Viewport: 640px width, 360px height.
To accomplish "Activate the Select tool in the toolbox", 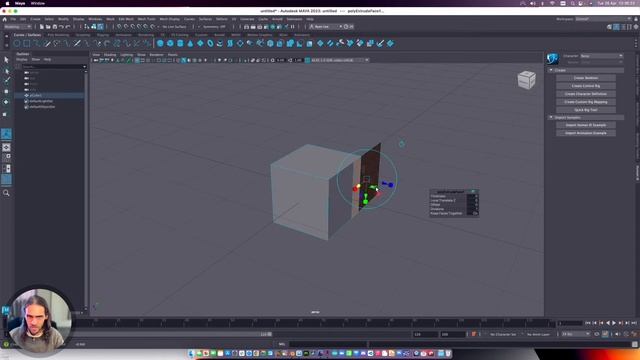I will [x=6, y=60].
